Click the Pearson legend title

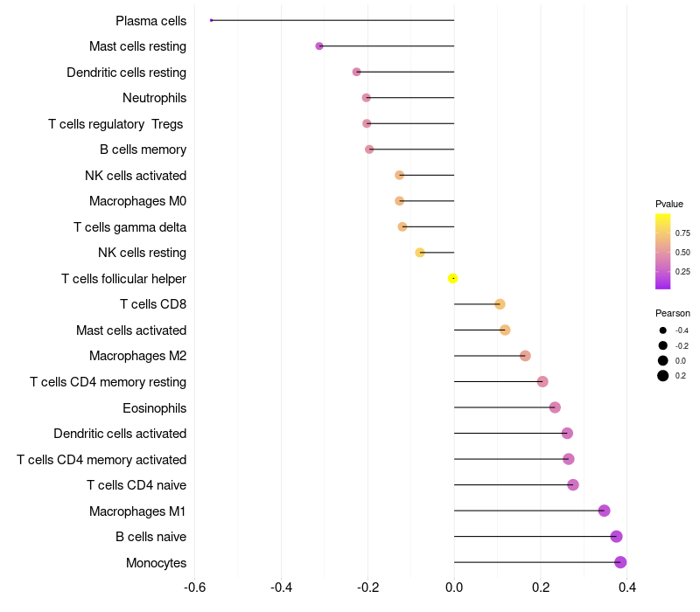pyautogui.click(x=673, y=313)
